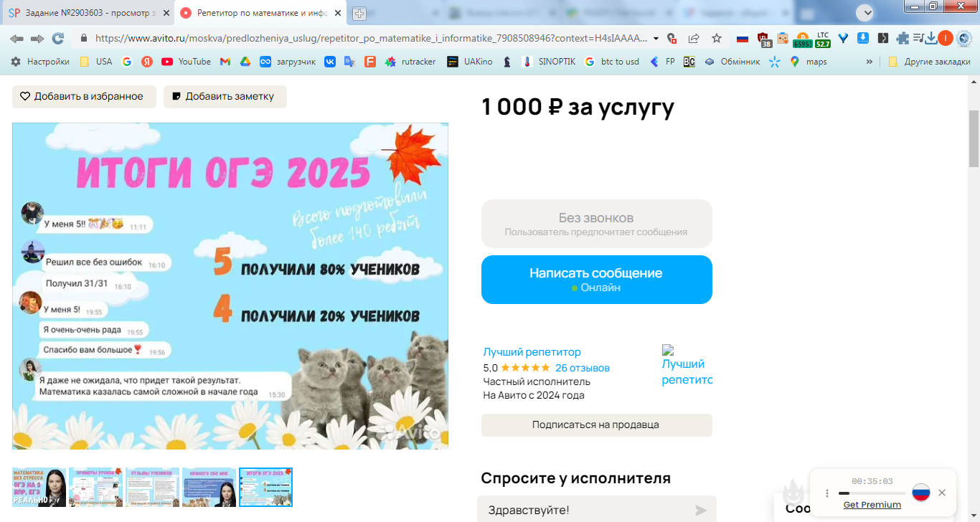
Task: Open the Google Translate bookmark icon
Action: click(x=350, y=62)
